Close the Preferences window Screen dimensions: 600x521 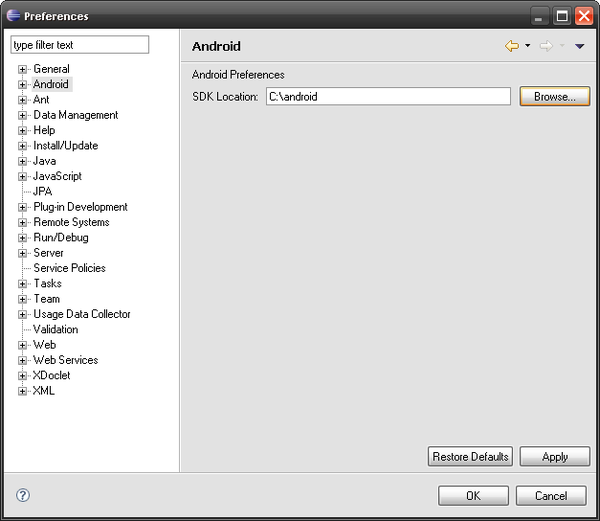584,16
